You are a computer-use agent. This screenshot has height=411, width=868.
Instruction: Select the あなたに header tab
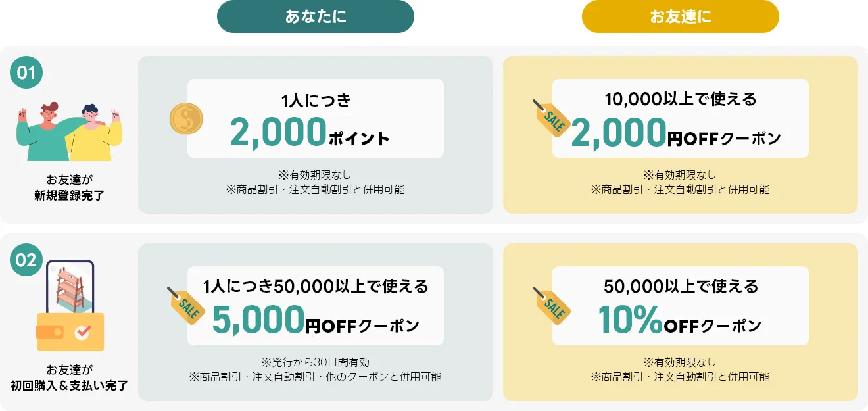click(x=316, y=16)
